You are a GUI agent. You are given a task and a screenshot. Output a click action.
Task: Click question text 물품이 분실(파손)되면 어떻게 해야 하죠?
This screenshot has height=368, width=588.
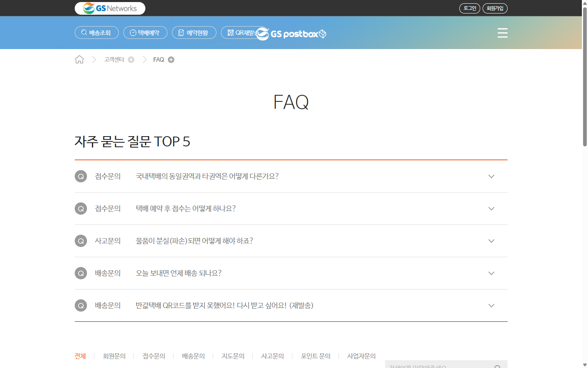coord(194,241)
